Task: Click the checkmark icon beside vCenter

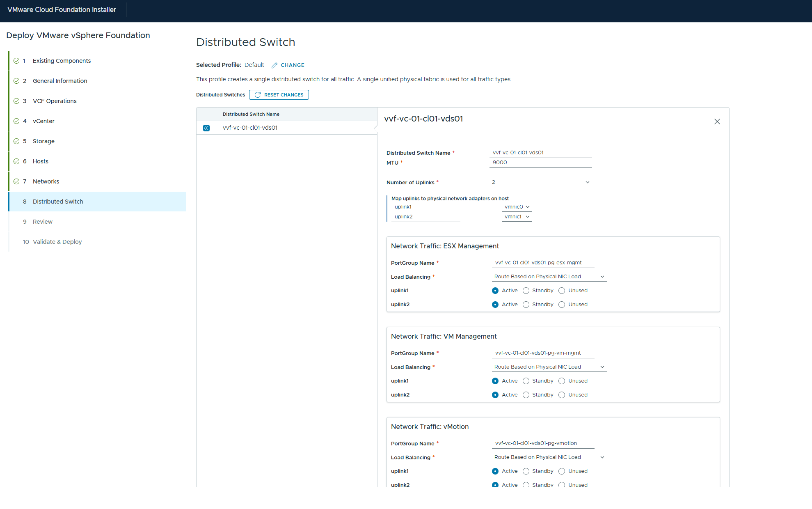Action: point(16,121)
